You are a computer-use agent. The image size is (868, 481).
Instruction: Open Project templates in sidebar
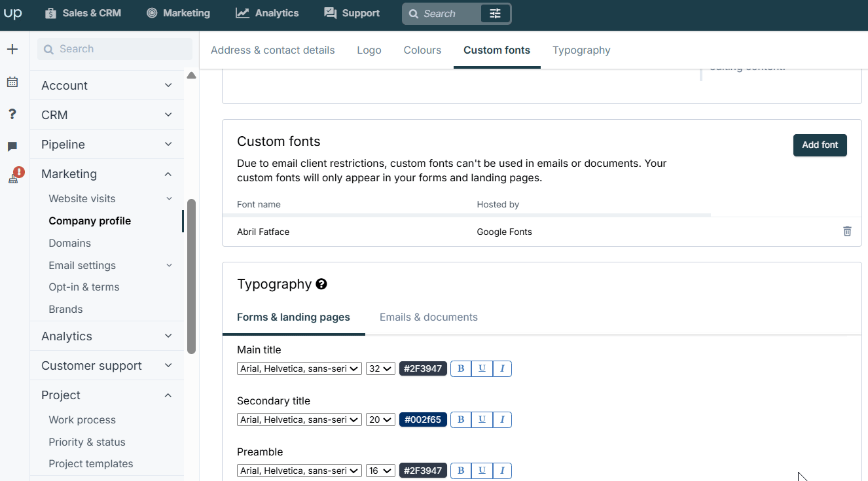91,463
